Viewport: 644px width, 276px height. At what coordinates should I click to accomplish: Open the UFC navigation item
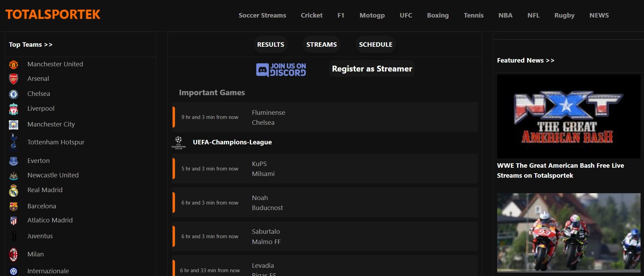pyautogui.click(x=406, y=15)
